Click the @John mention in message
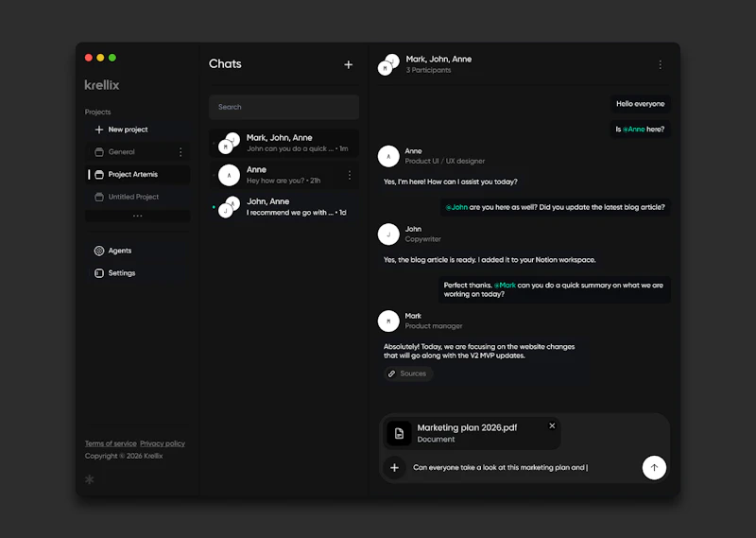 click(456, 207)
